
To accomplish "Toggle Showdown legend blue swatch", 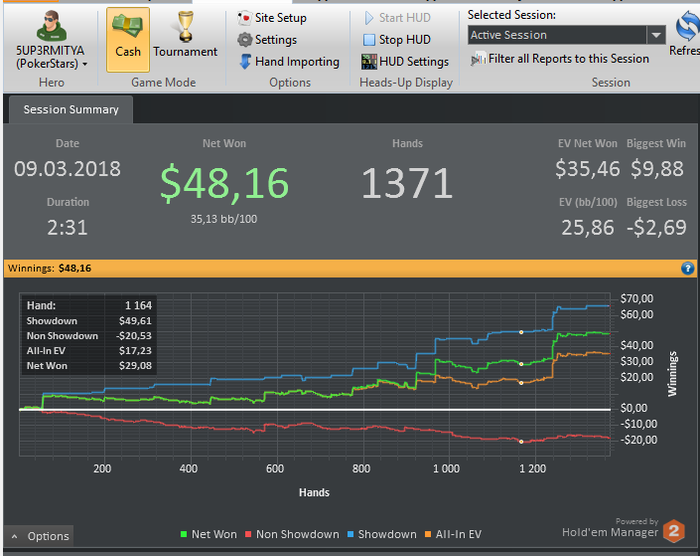I will (350, 534).
